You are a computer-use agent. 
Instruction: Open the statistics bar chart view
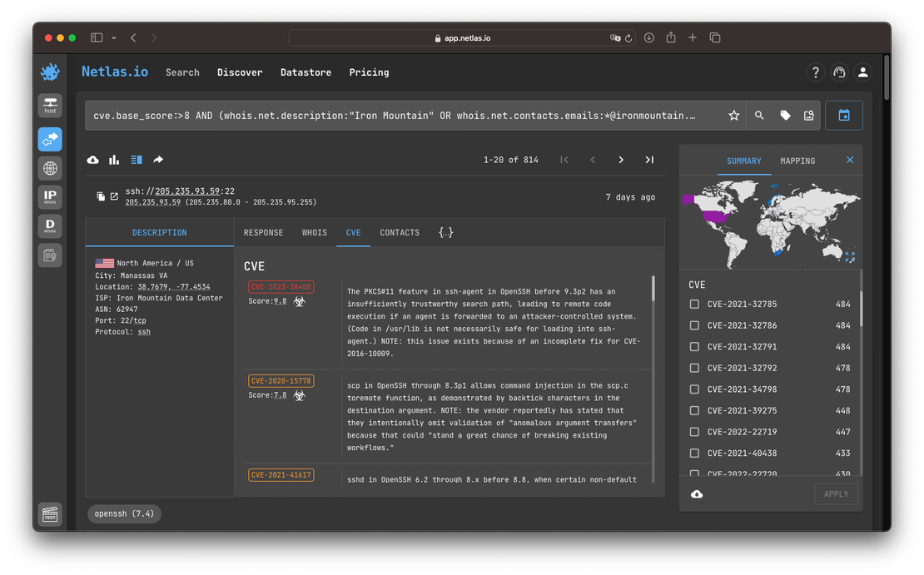113,159
